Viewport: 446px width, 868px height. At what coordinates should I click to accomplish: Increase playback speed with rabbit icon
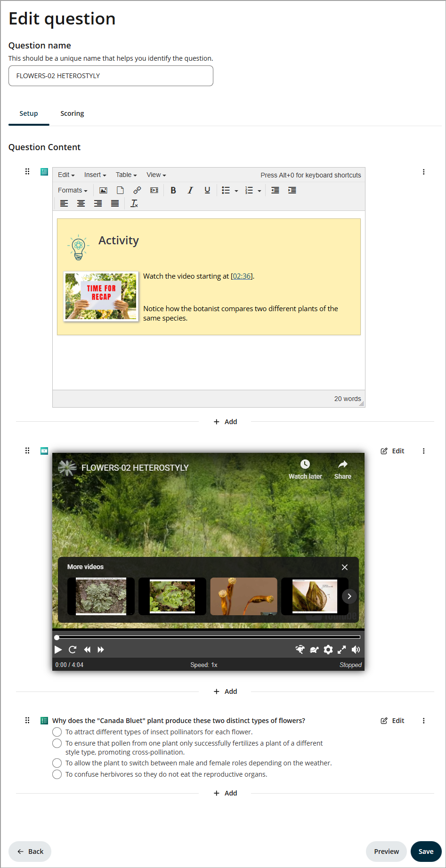[x=300, y=650]
